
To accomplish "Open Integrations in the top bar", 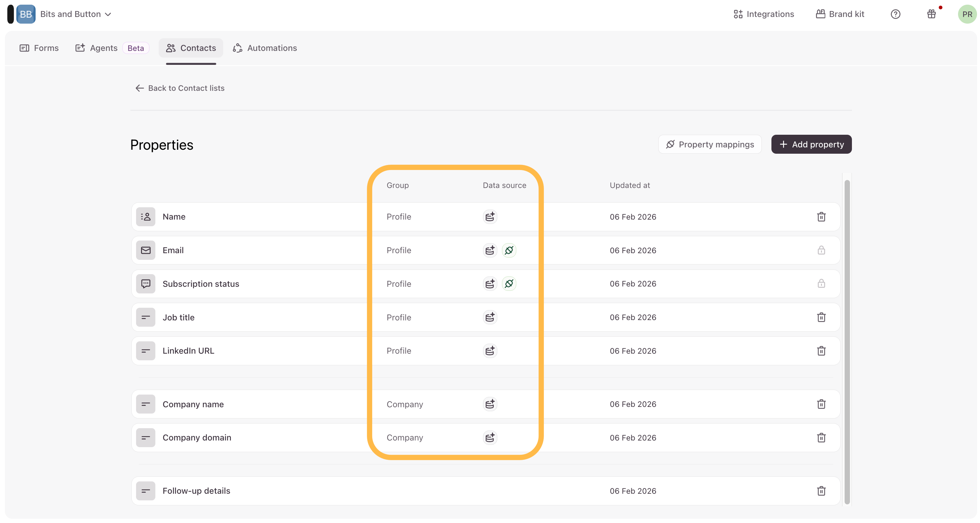I will [x=763, y=14].
